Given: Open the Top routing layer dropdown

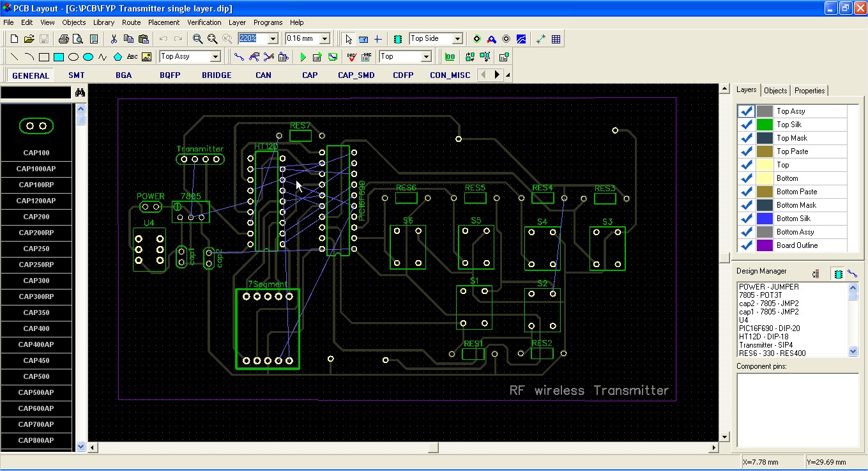Looking at the screenshot, I should point(427,57).
